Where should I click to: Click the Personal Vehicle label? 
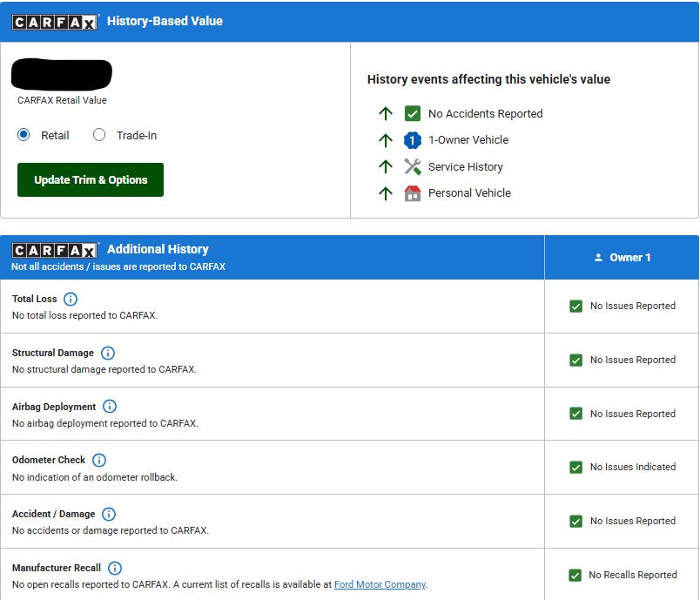pos(469,193)
